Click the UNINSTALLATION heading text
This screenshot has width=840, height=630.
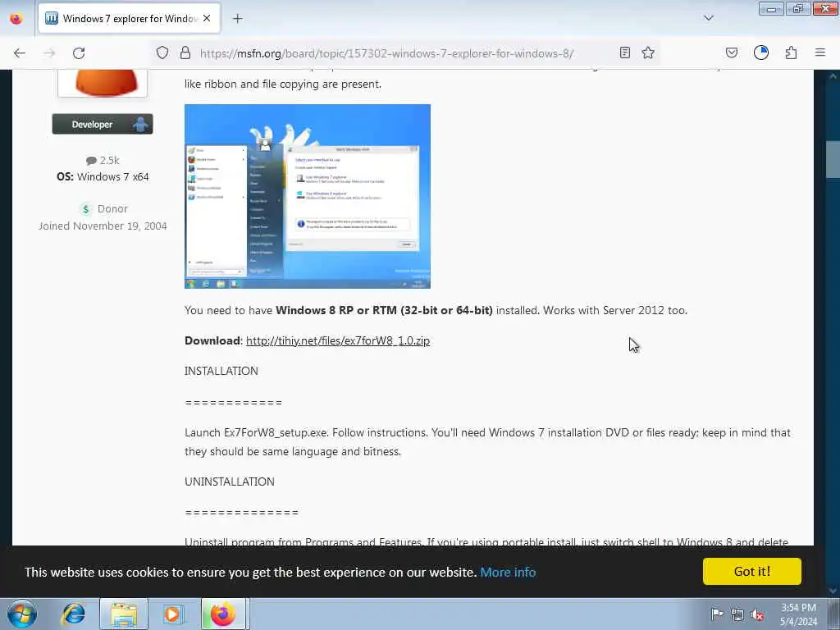point(230,482)
